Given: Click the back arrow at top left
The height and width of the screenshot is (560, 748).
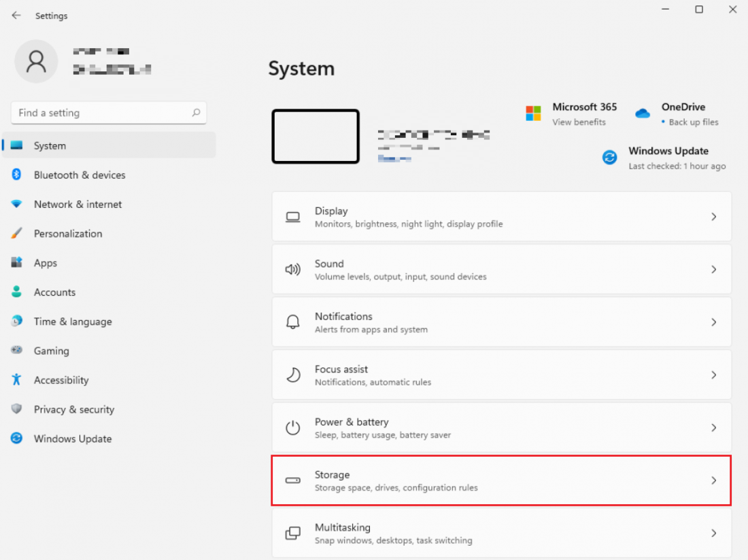Looking at the screenshot, I should (15, 15).
